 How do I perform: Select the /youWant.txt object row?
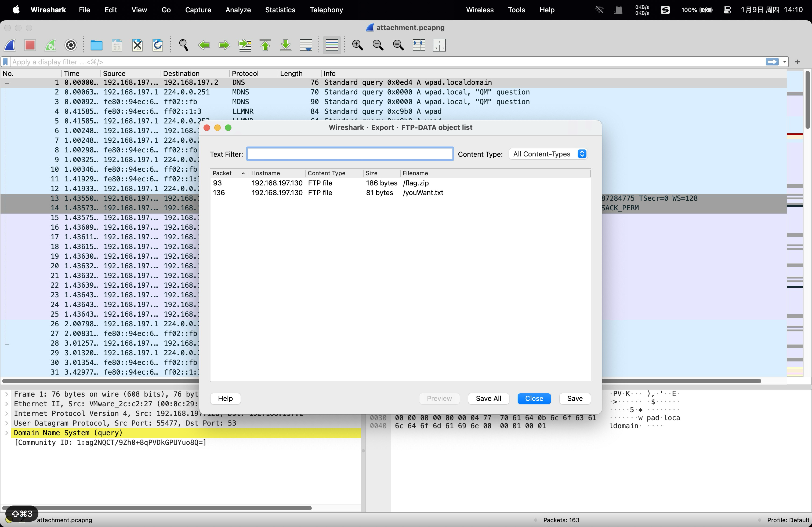[400, 193]
